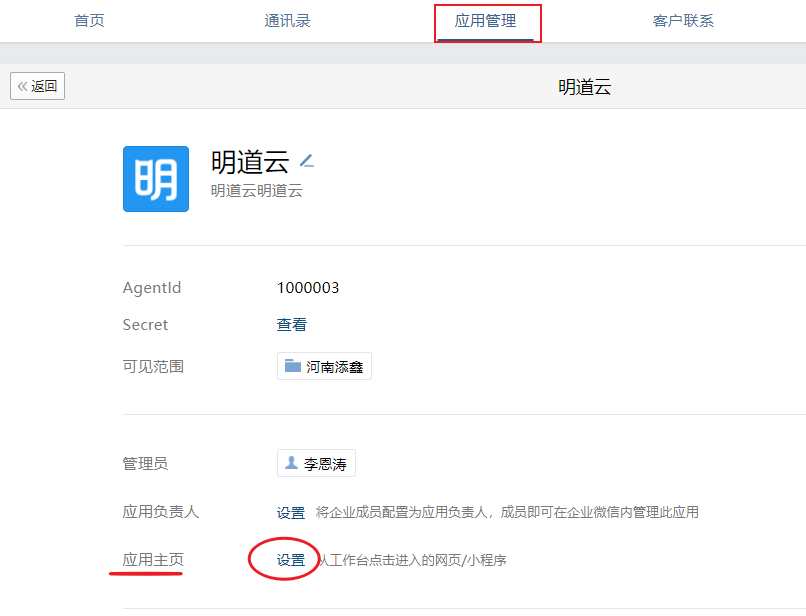Click the blue 明道云 app logo
Screen dimensions: 806x616
[156, 179]
